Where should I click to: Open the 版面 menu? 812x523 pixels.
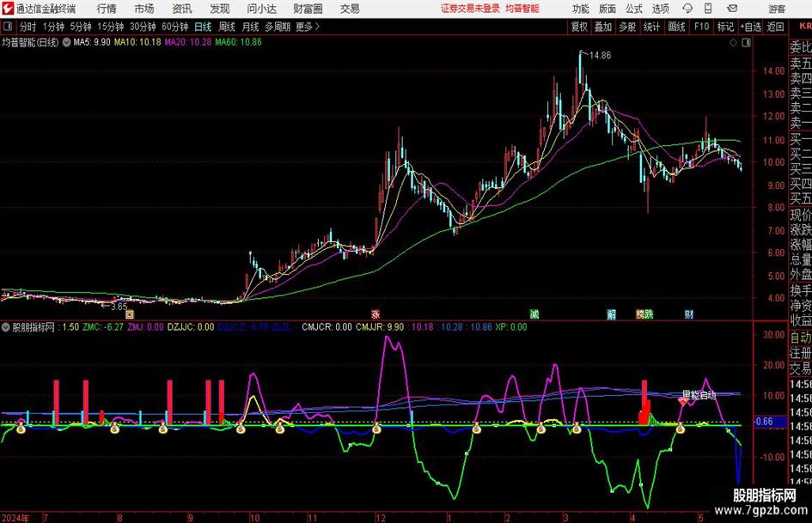coord(607,9)
